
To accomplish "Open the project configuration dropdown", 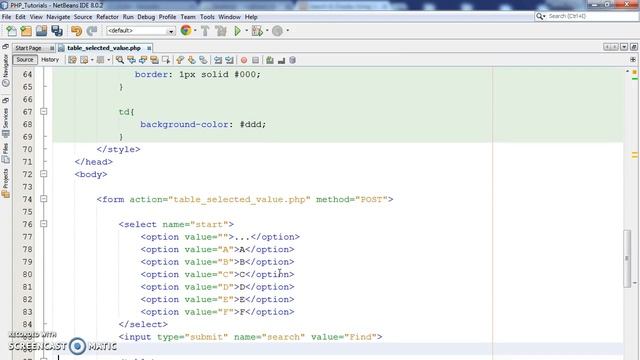I will point(141,31).
